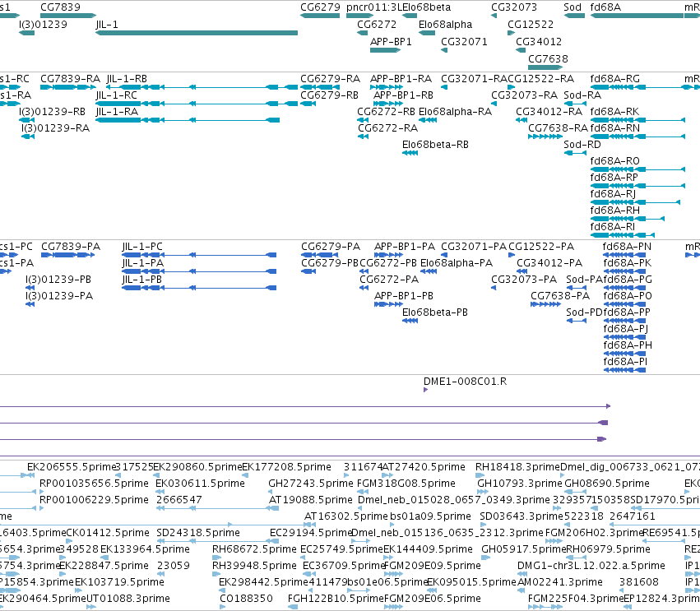Image resolution: width=700 pixels, height=611 pixels.
Task: Click the CG7638-RA transcript label
Action: [x=558, y=128]
